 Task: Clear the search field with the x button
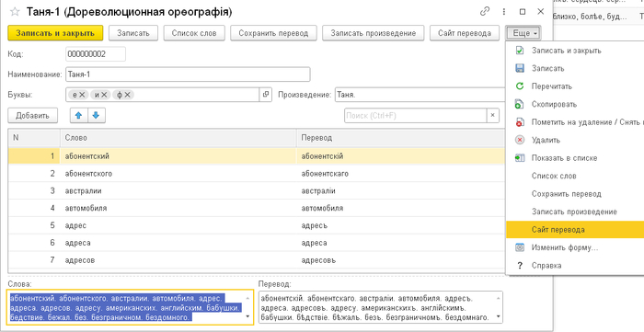click(x=493, y=116)
